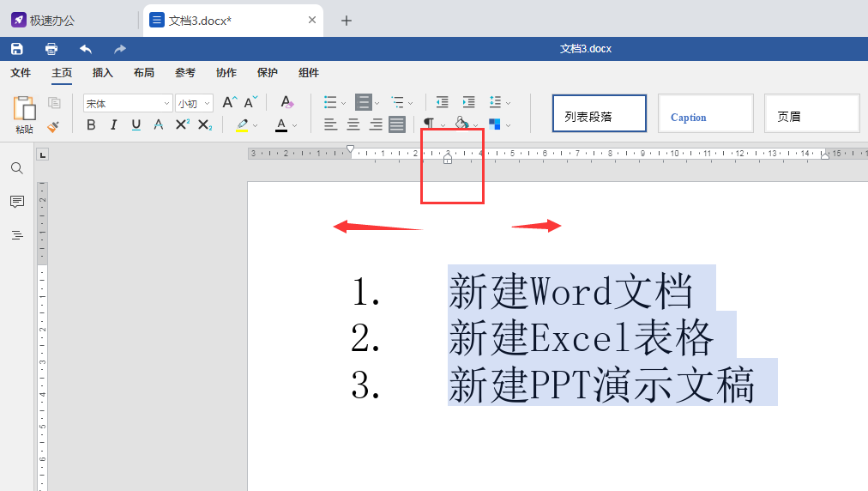The image size is (868, 491).
Task: Click the Justify alignment icon
Action: pyautogui.click(x=397, y=124)
